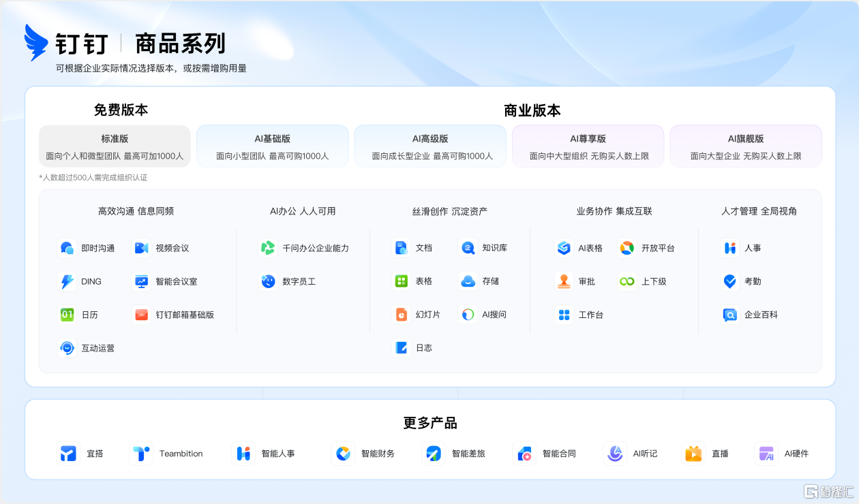859x504 pixels.
Task: Click the 钉钉邮箱基础版 label text
Action: pos(185,315)
